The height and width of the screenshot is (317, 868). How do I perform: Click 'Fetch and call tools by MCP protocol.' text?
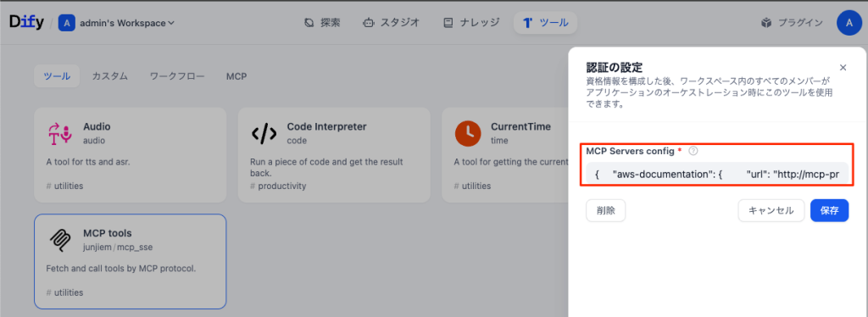[121, 269]
